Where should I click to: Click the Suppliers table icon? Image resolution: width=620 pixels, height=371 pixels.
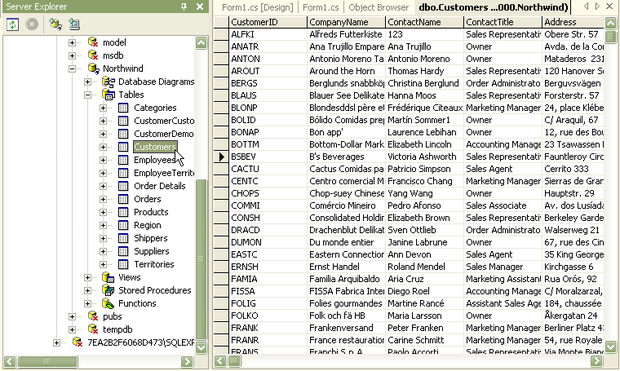[123, 251]
